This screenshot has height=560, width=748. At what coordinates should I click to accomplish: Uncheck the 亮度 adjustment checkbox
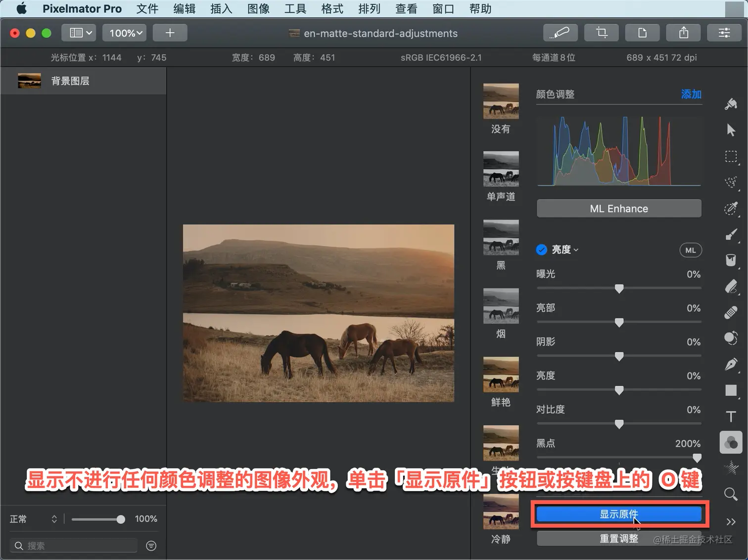(x=542, y=250)
